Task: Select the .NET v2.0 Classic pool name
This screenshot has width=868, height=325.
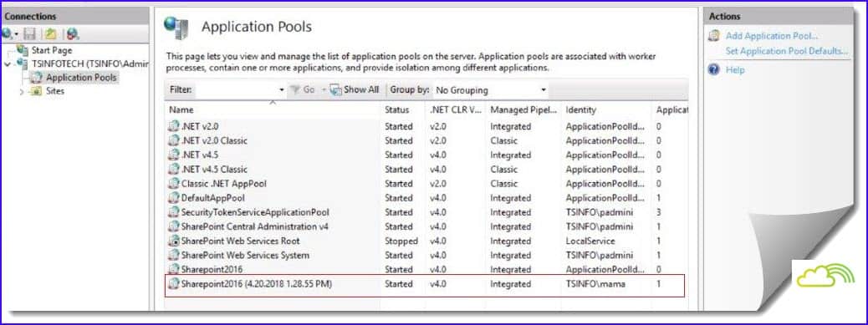Action: click(x=214, y=140)
